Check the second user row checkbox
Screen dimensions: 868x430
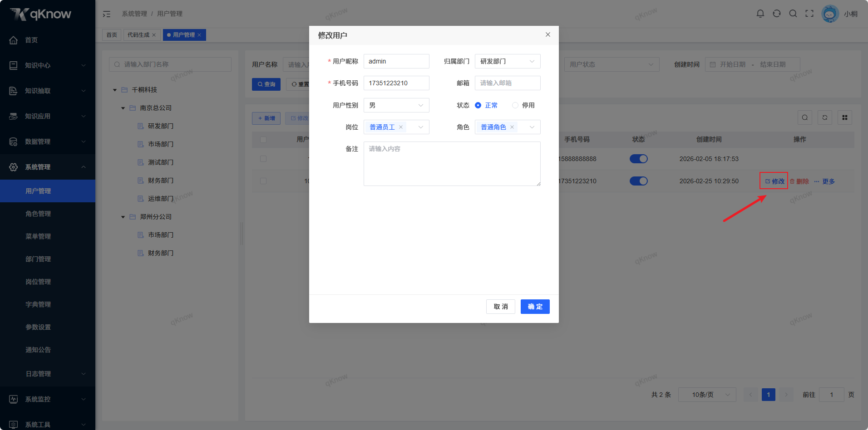263,181
